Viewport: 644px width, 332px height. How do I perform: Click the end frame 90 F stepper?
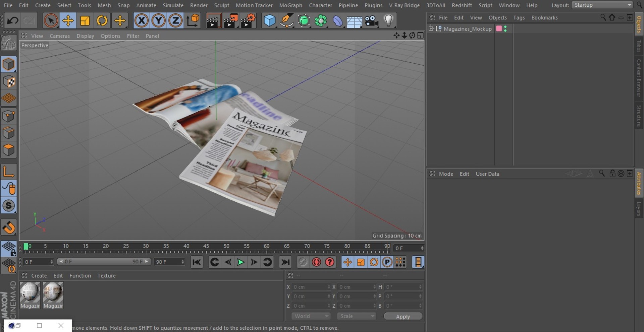click(x=183, y=262)
